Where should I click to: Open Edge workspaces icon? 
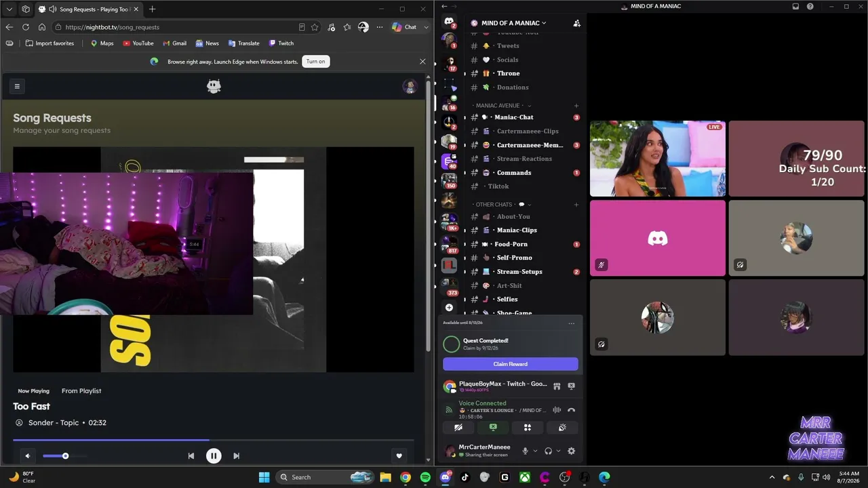[x=26, y=9]
